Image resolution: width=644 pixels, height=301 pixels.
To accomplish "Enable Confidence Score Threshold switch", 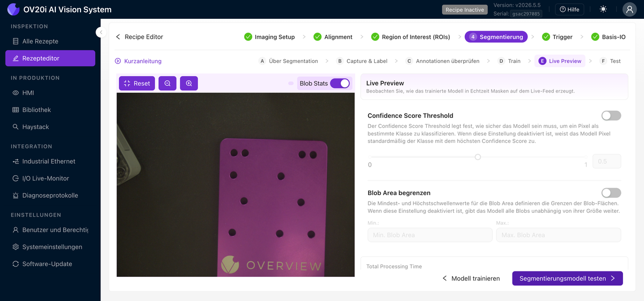I will pos(611,116).
